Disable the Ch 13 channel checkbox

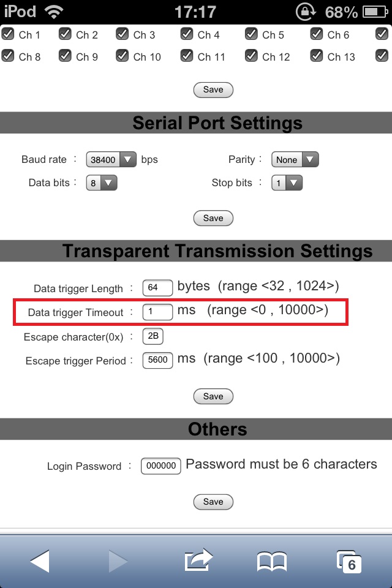tap(316, 56)
